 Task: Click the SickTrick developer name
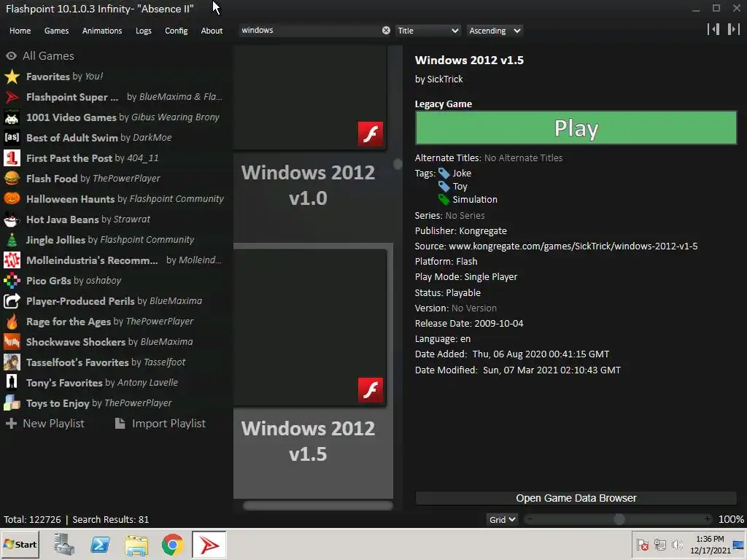445,79
